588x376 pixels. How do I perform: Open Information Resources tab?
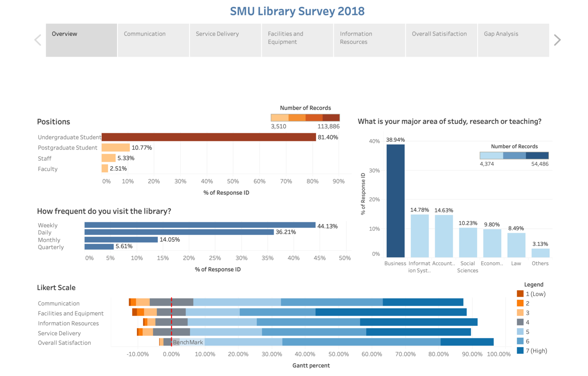click(x=370, y=40)
